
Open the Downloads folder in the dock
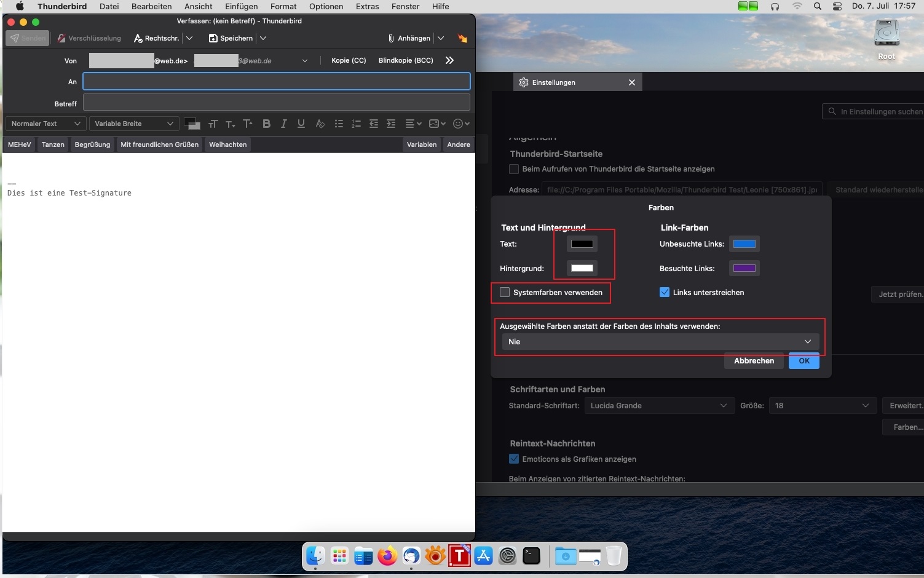pyautogui.click(x=566, y=556)
